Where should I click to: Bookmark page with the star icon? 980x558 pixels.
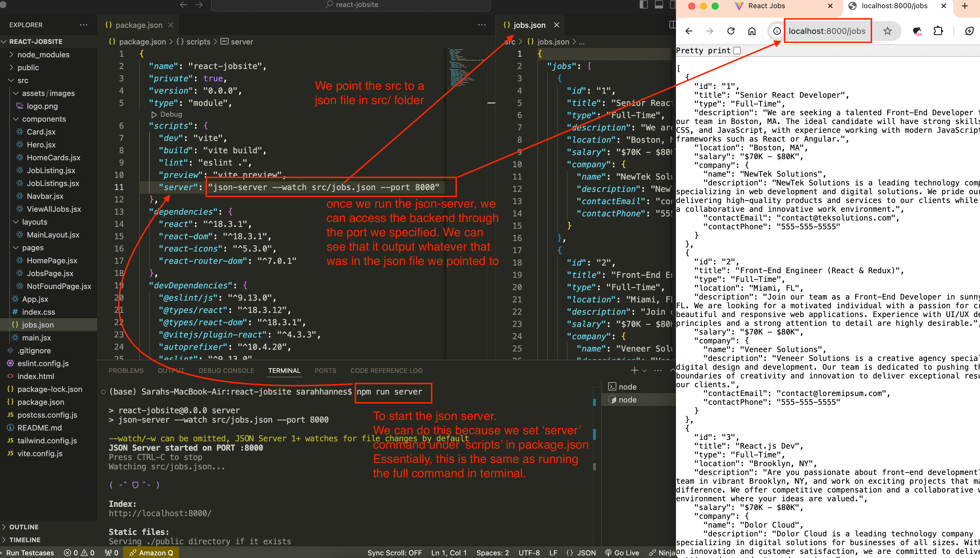(888, 31)
